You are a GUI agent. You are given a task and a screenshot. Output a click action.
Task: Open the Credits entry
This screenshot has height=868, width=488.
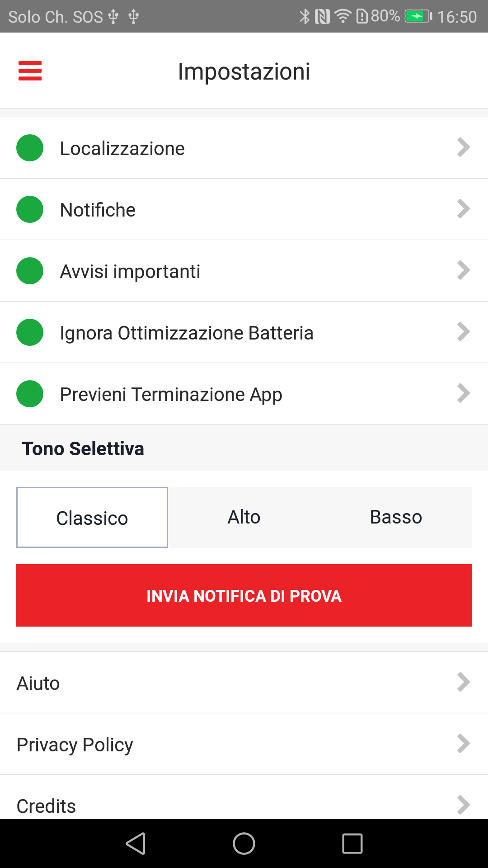pos(244,797)
